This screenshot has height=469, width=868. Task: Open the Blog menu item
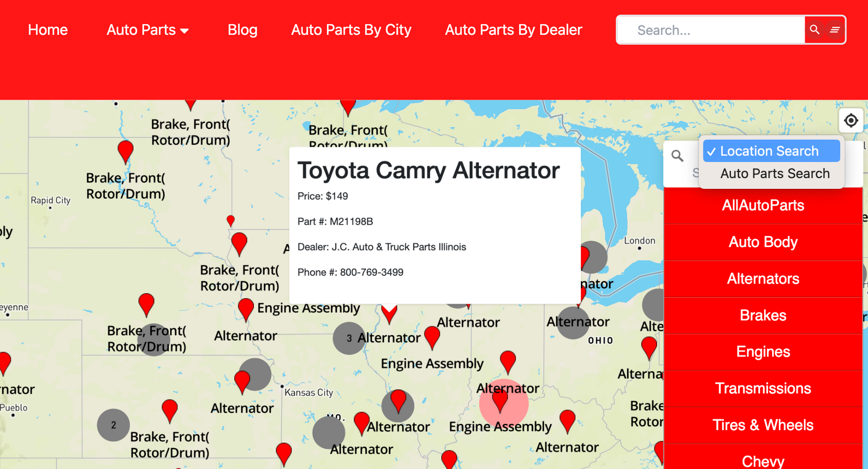242,30
